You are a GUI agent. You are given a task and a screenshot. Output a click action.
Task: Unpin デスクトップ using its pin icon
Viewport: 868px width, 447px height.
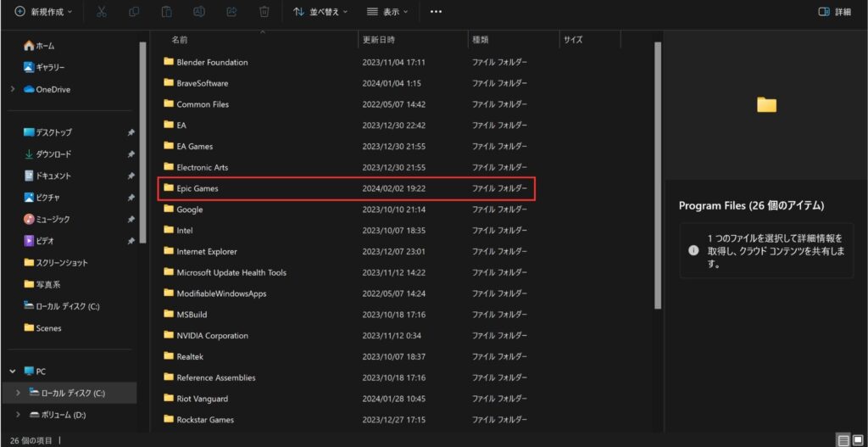(131, 132)
